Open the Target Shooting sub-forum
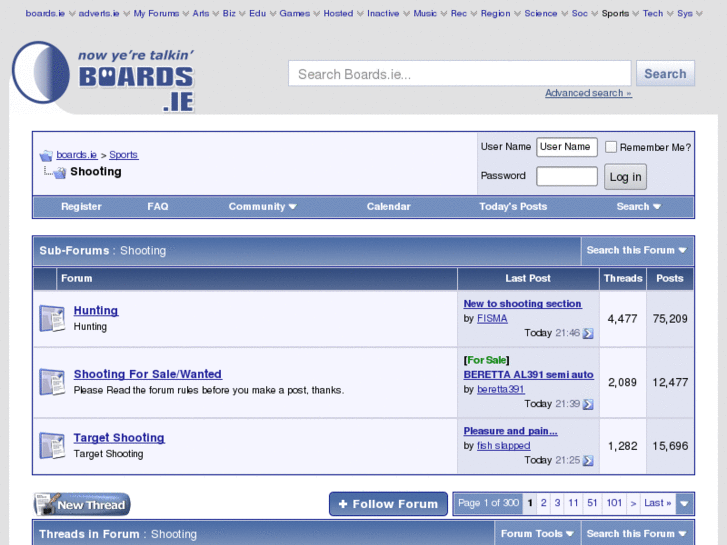Image resolution: width=727 pixels, height=545 pixels. [x=119, y=437]
